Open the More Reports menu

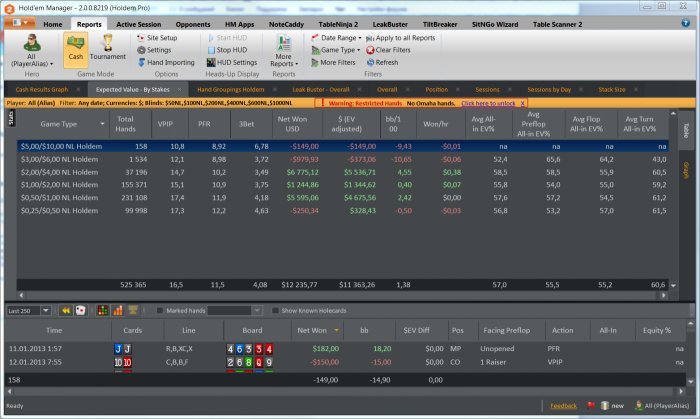point(284,51)
